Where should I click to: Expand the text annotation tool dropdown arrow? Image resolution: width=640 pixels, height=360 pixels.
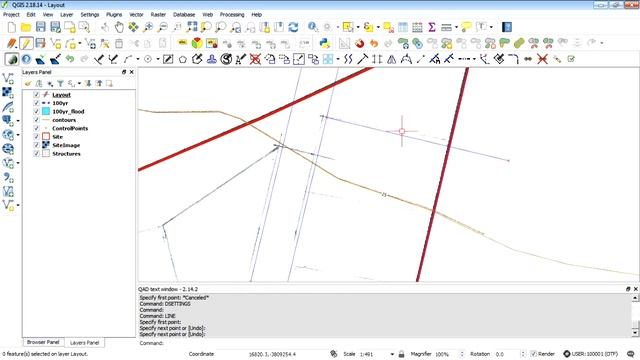tap(491, 27)
